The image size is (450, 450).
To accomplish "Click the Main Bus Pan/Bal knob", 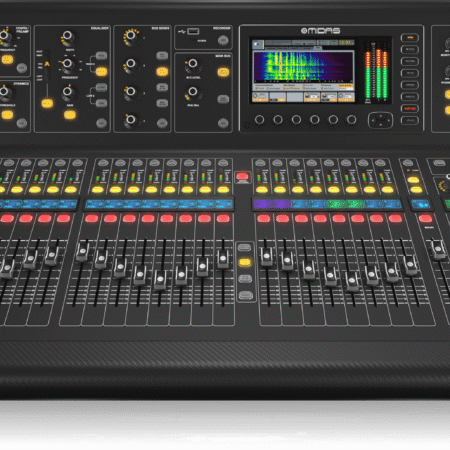I will pos(193,91).
